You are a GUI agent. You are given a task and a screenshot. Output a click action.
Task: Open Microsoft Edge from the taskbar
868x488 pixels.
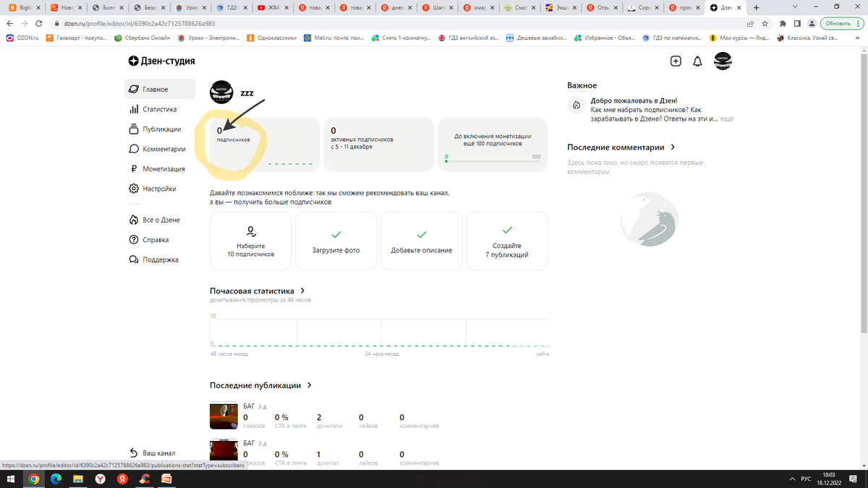(56, 479)
